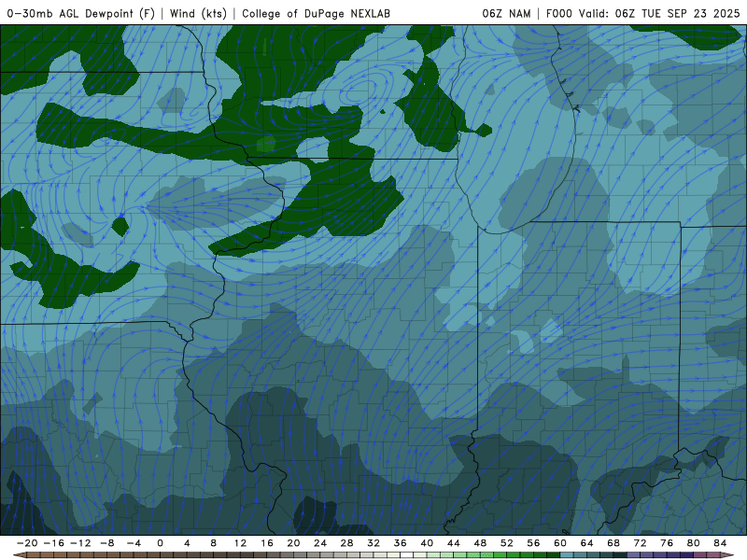The image size is (747, 560).
Task: Click the "Wind (kts)" header label
Action: (198, 13)
